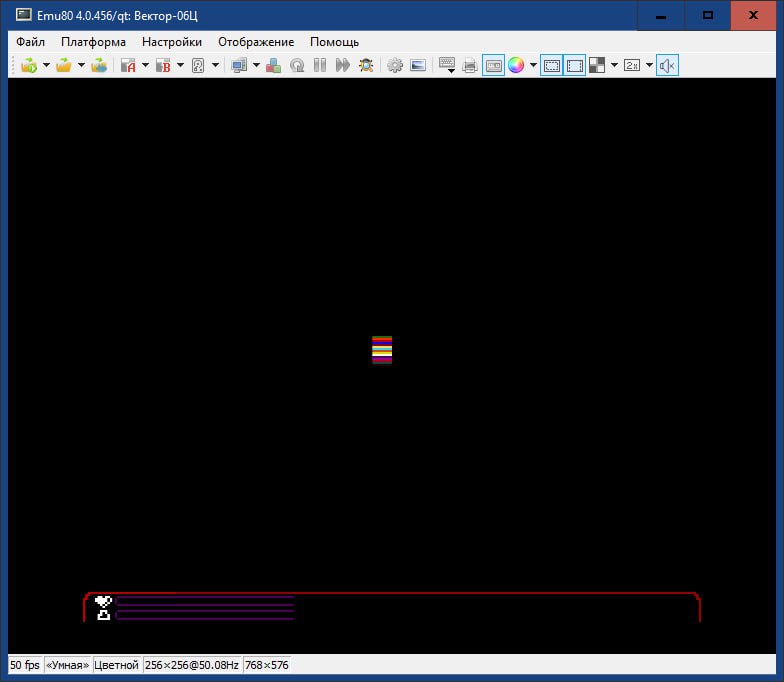Open the disk A drive icon
The height and width of the screenshot is (682, 784).
pos(128,66)
